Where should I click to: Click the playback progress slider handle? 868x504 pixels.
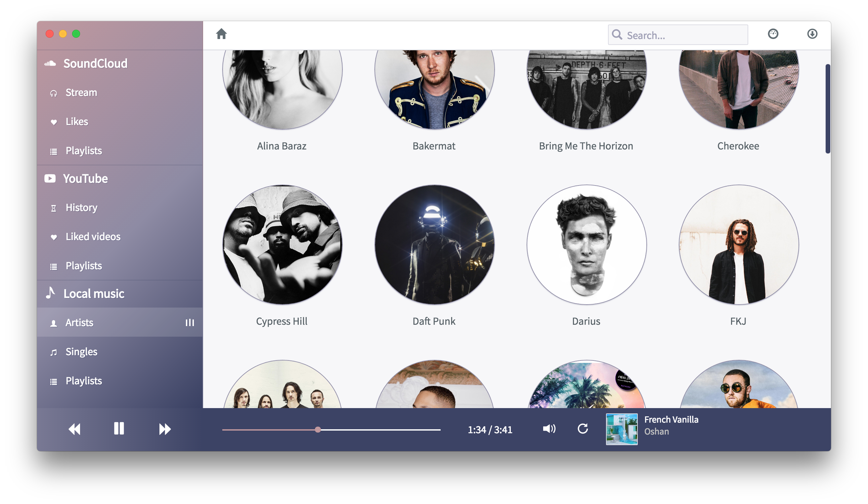click(318, 430)
